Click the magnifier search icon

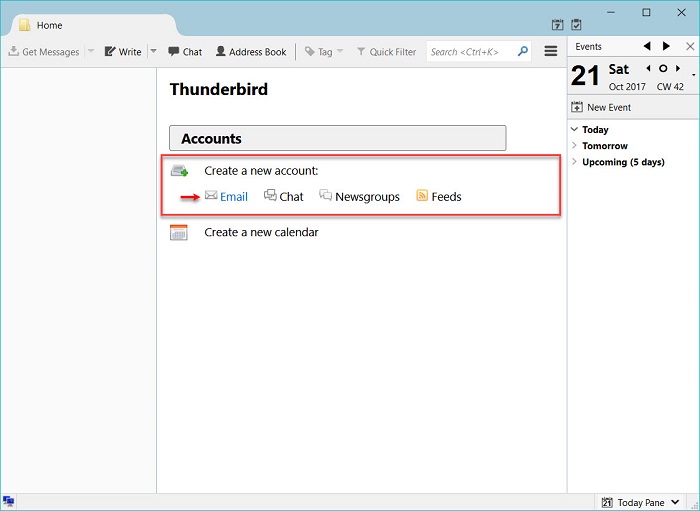click(523, 51)
